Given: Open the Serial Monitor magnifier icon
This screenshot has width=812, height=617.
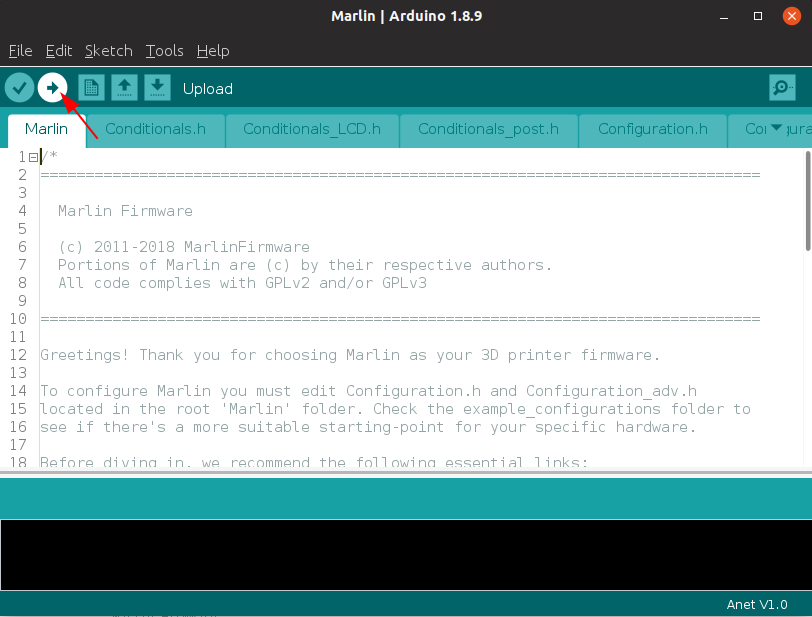Looking at the screenshot, I should pyautogui.click(x=782, y=88).
